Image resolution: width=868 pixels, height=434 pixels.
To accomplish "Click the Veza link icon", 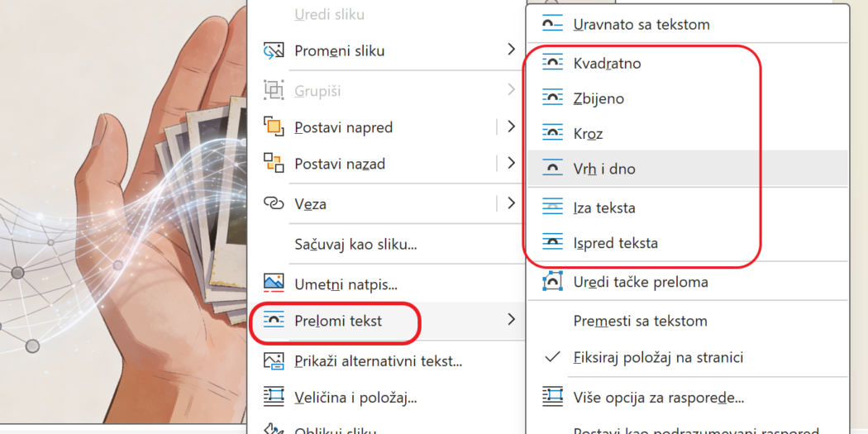I will tap(273, 203).
